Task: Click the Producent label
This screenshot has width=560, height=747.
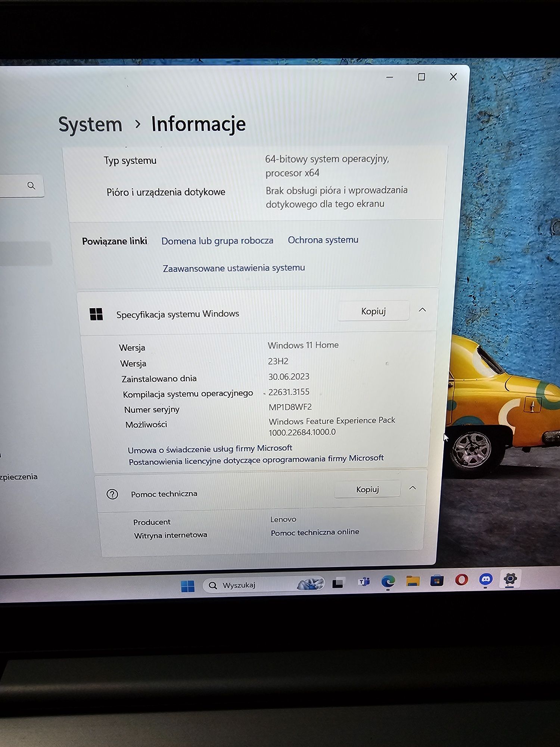Action: 152,522
